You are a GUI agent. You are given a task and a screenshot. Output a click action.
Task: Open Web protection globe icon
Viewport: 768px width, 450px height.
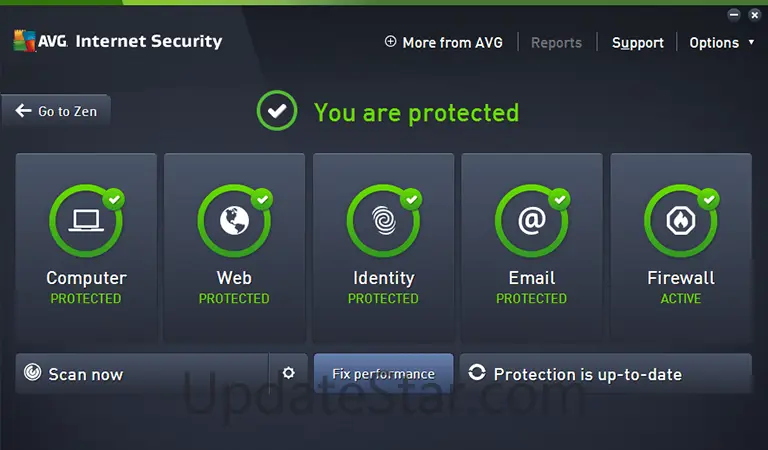pos(234,221)
